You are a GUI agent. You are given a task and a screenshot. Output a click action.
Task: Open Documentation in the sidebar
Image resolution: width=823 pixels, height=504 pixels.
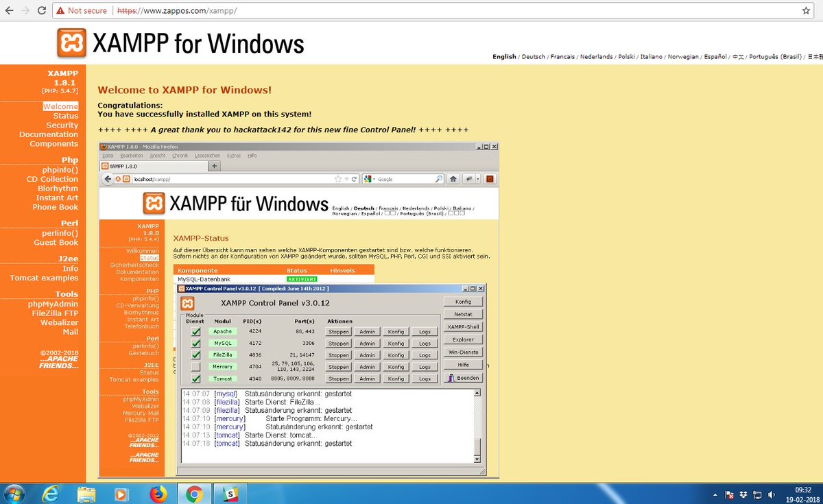[49, 134]
